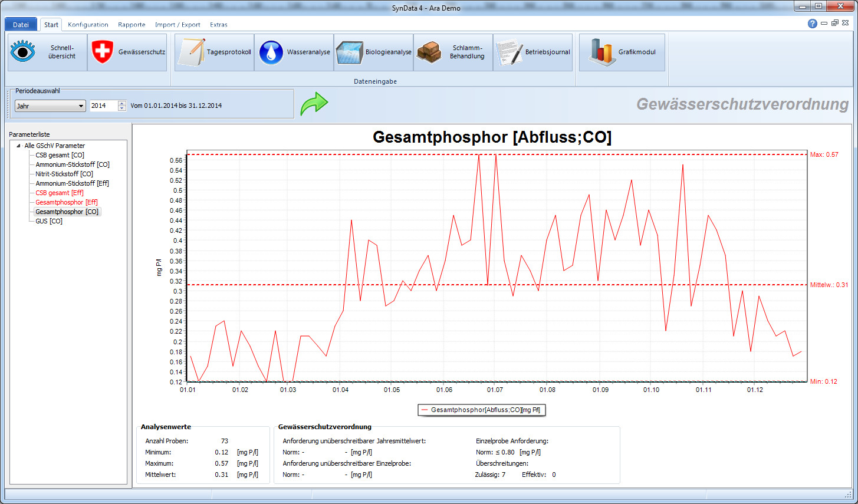Viewport: 858px width, 504px height.
Task: Open the Jahr period dropdown
Action: click(x=50, y=106)
